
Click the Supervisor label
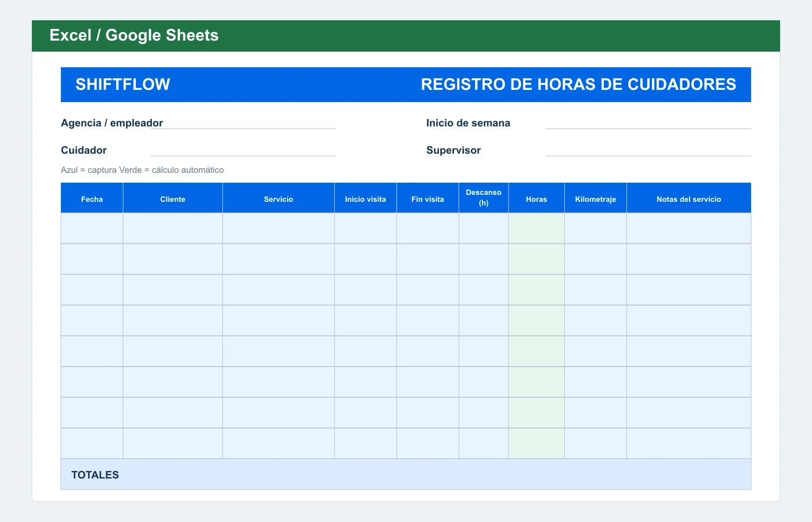[x=454, y=150]
